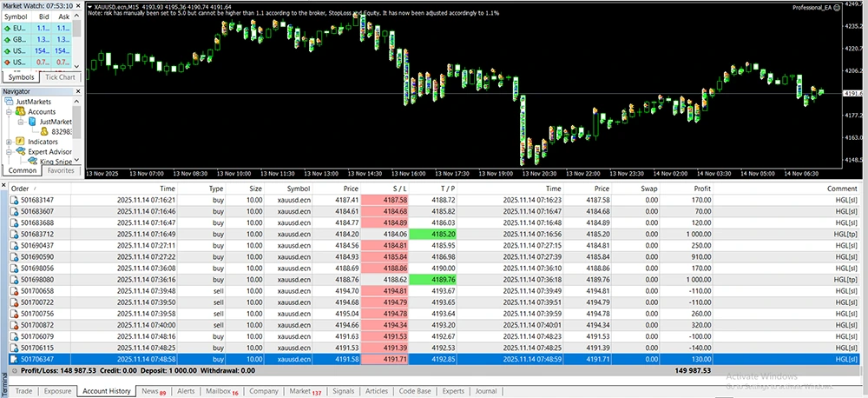Image resolution: width=868 pixels, height=398 pixels.
Task: Click the sell order icon for 501700658
Action: (14, 291)
